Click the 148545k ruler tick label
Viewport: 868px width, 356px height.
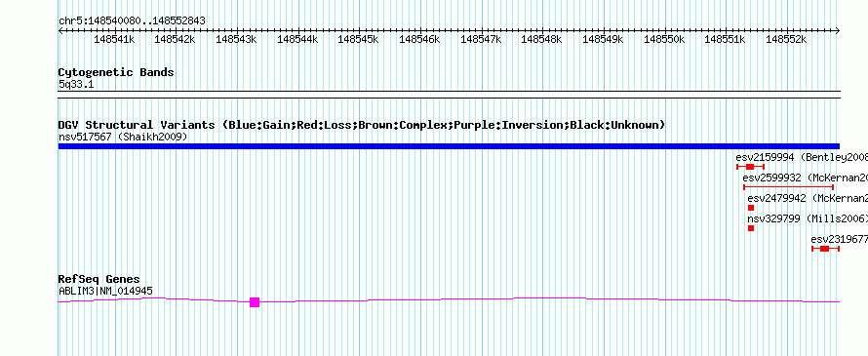click(x=358, y=39)
